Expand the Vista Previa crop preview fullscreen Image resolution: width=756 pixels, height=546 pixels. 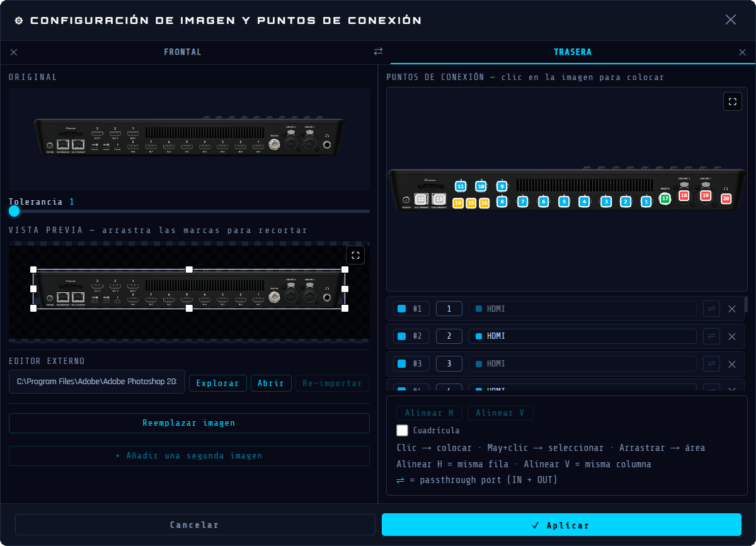point(355,254)
